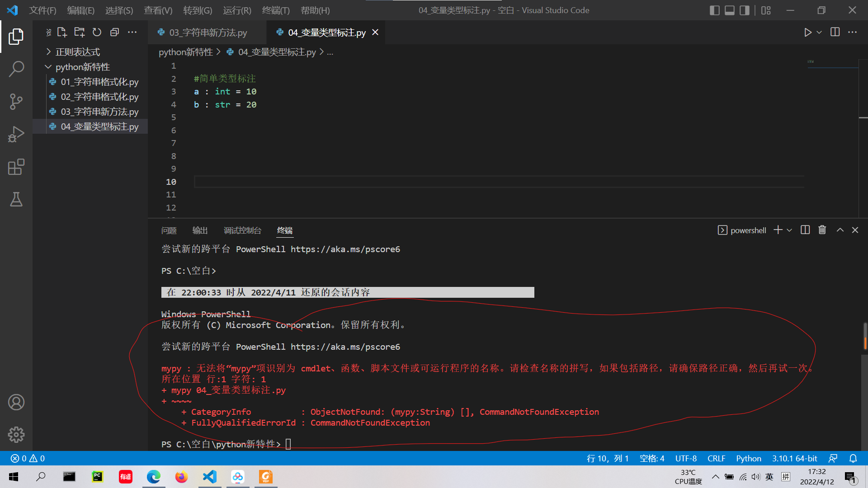Open the Run and Debug view
Screen dimensions: 868x488
[16, 134]
